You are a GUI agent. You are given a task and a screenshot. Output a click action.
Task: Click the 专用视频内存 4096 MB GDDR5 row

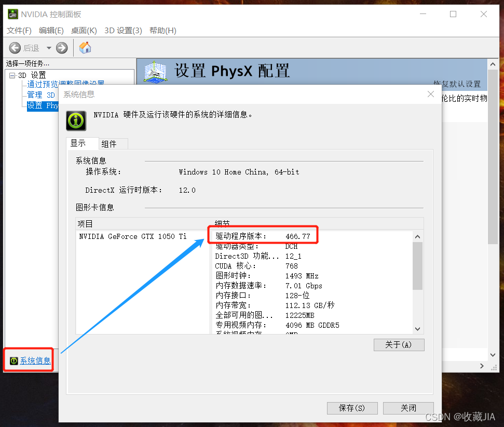(277, 325)
